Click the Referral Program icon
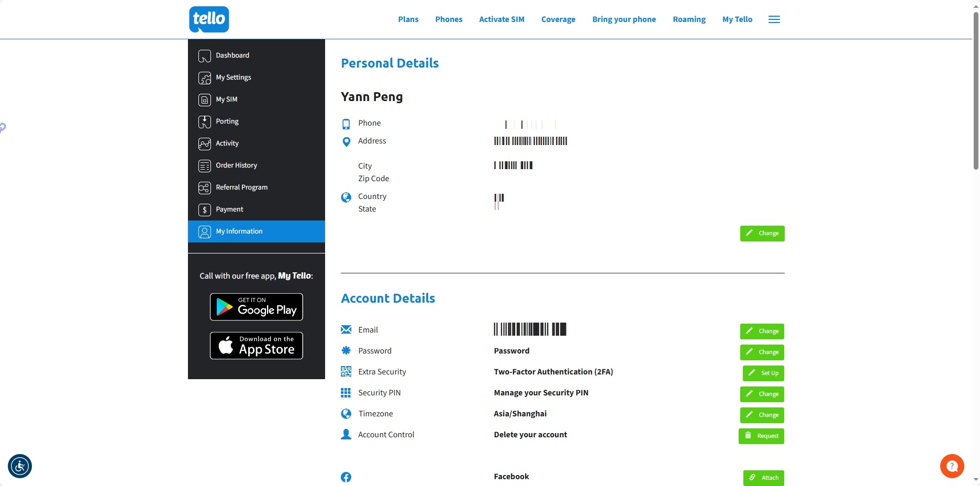 (x=205, y=187)
